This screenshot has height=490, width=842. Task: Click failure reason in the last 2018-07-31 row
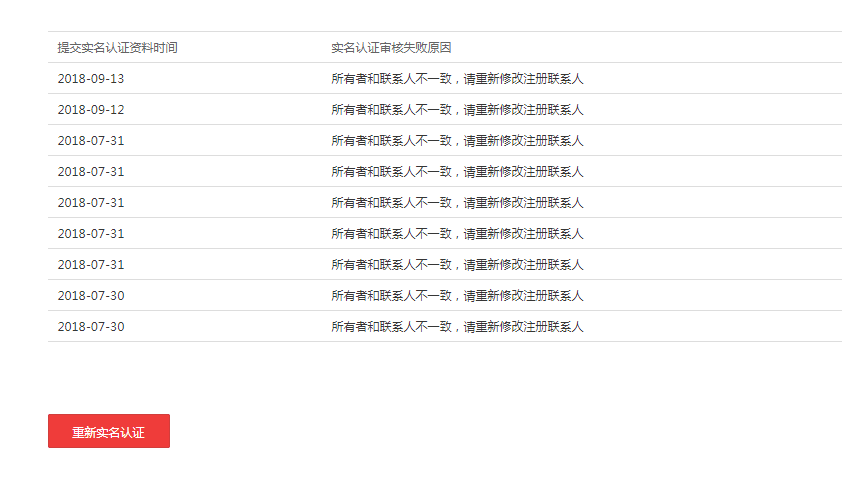point(457,265)
